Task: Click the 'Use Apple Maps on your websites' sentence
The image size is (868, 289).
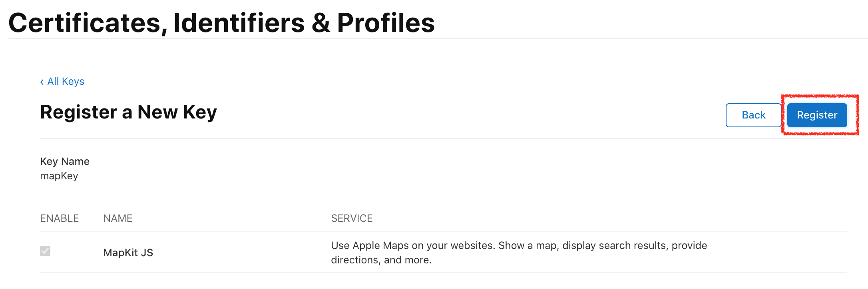Action: (413, 245)
